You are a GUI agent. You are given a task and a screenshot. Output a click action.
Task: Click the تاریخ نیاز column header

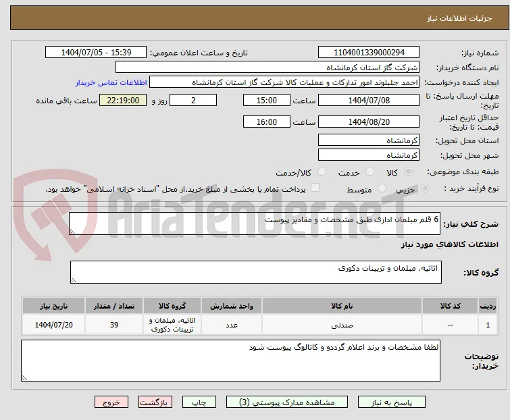53,306
